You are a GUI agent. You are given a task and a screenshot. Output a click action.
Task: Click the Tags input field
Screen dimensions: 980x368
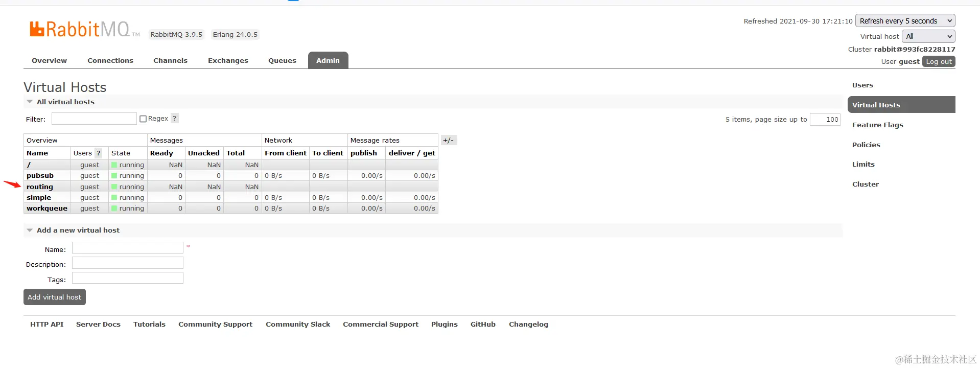click(x=127, y=278)
